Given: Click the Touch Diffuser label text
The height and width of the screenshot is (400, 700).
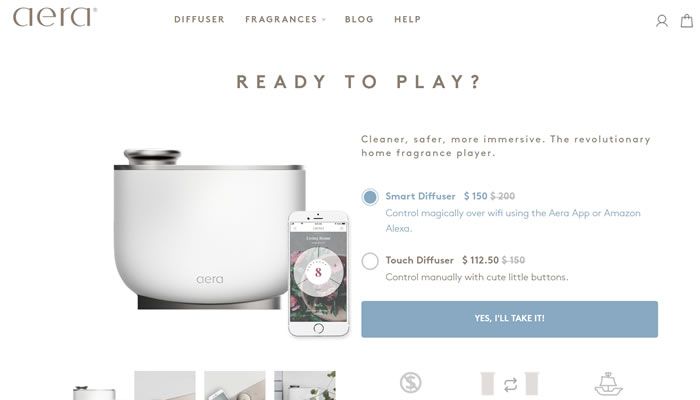Looking at the screenshot, I should point(419,260).
